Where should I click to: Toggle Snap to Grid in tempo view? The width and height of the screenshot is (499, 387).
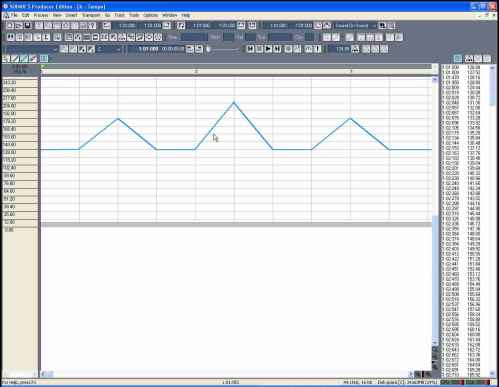click(x=44, y=59)
